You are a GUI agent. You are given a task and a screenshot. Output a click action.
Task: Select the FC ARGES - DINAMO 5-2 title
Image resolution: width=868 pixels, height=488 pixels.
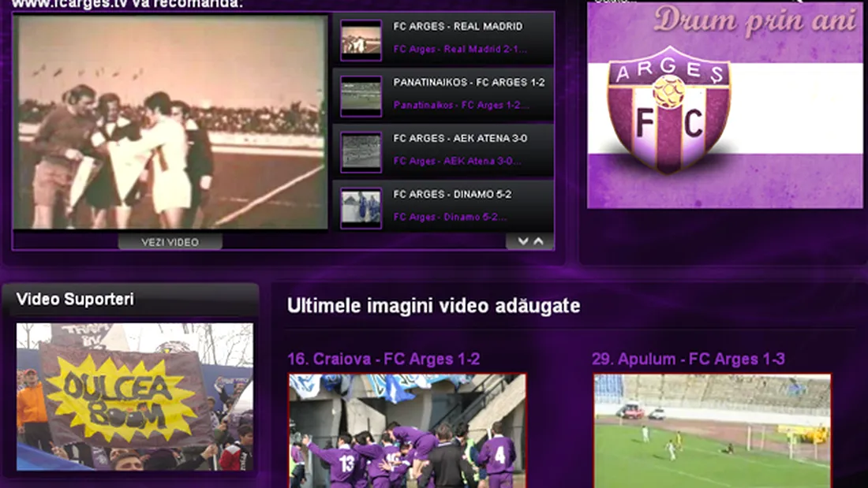coord(452,194)
